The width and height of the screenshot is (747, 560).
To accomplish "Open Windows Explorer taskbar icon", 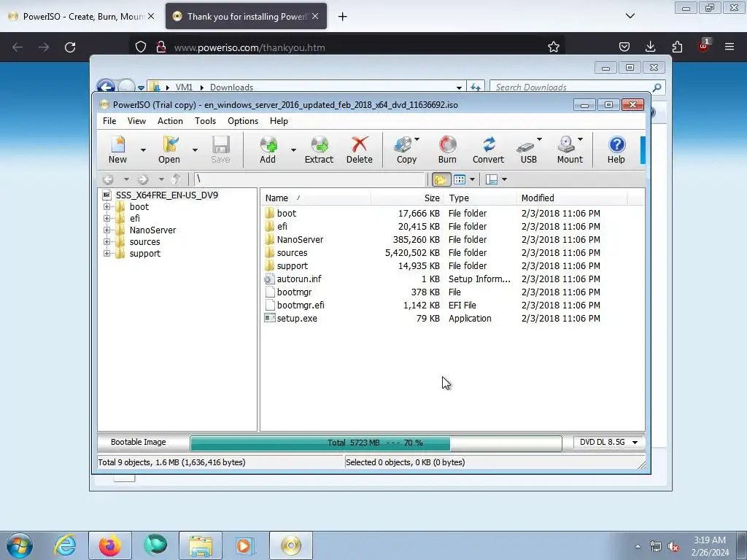I will [201, 545].
